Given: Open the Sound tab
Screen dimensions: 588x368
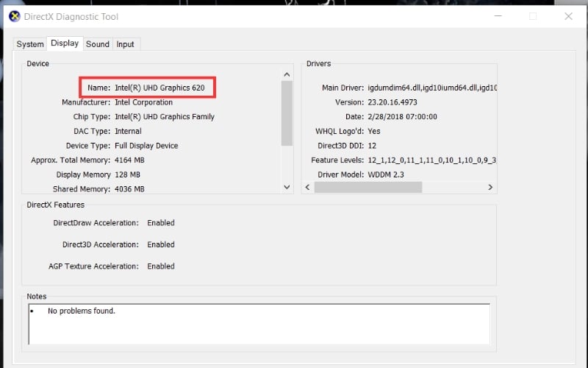Looking at the screenshot, I should [97, 44].
